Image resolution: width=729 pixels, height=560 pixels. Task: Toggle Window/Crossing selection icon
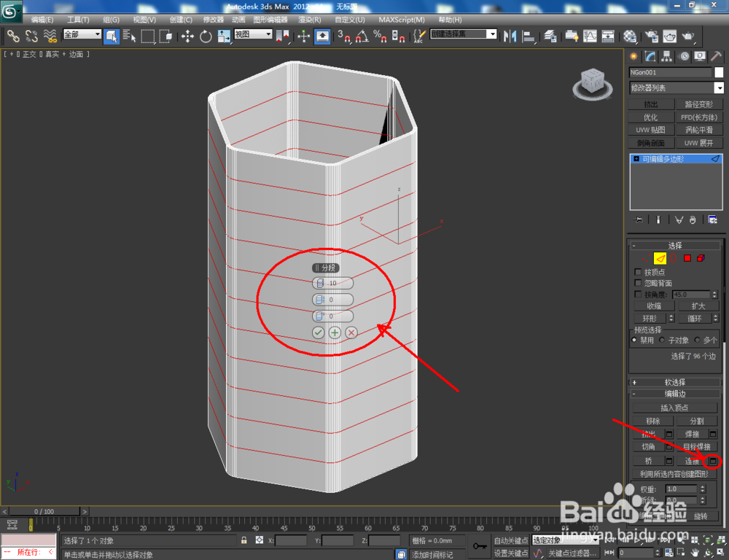click(x=166, y=36)
